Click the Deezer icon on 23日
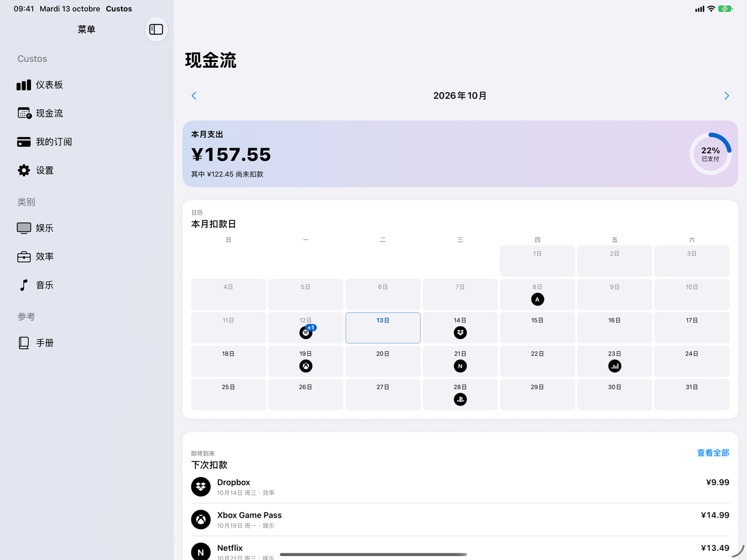 [615, 366]
